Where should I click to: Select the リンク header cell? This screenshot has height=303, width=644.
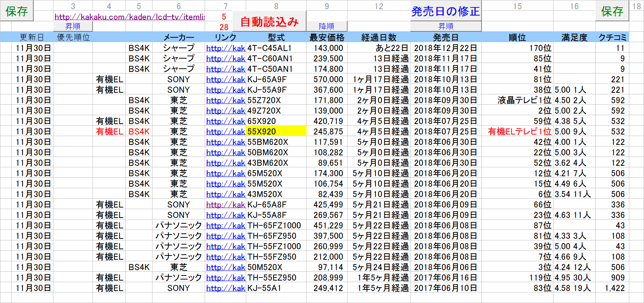click(x=226, y=37)
